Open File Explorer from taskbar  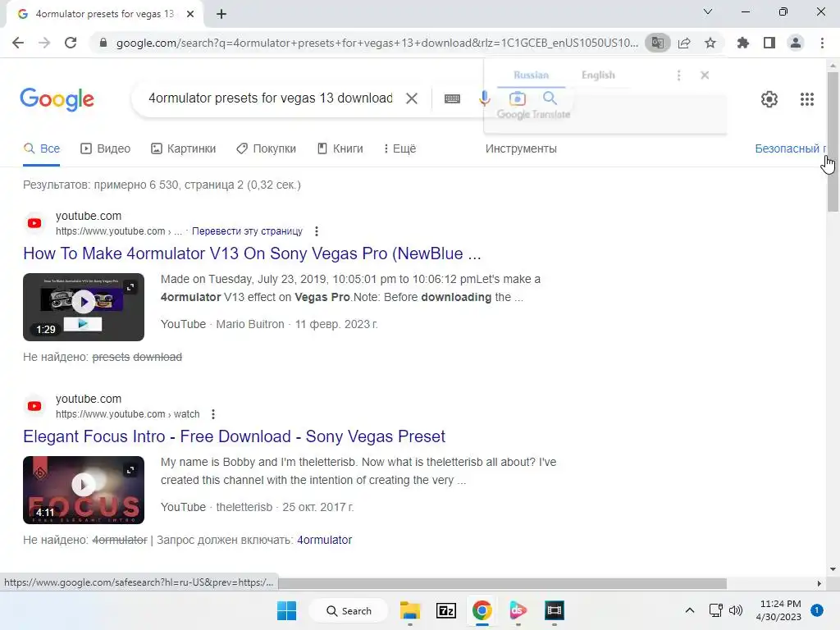tap(410, 610)
